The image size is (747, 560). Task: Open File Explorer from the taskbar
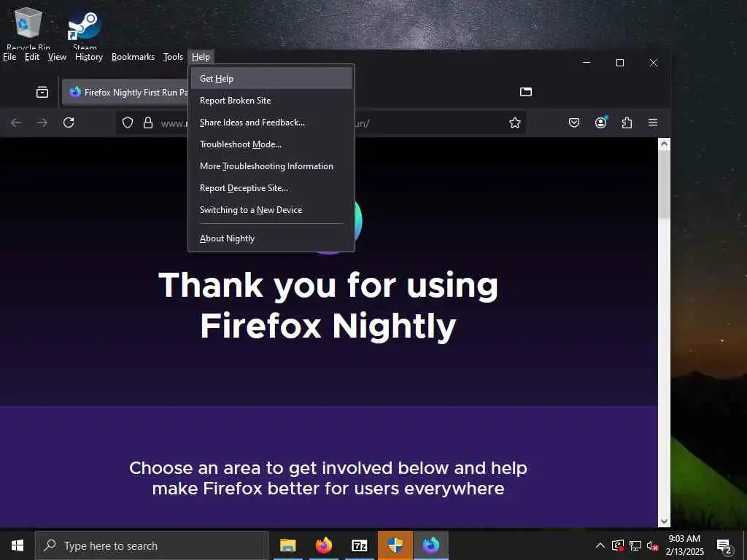(x=287, y=545)
